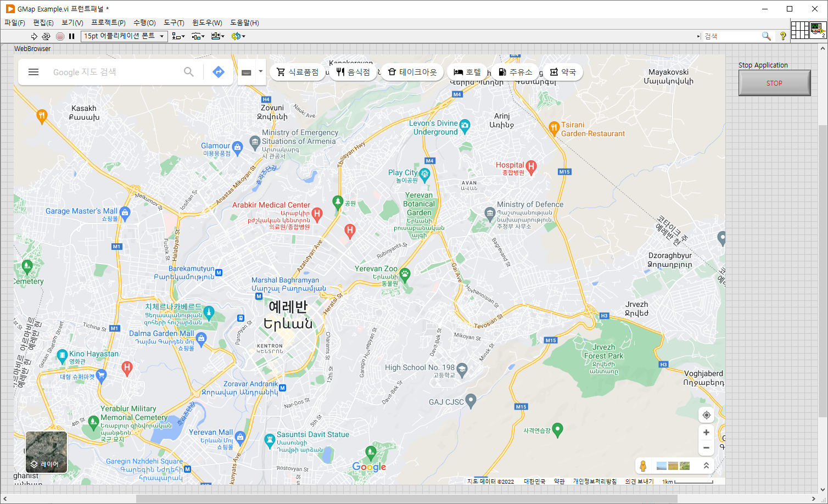Viewport: 828px width, 504px height.
Task: Click the Kino Hayastan cinema marker
Action: [x=62, y=355]
